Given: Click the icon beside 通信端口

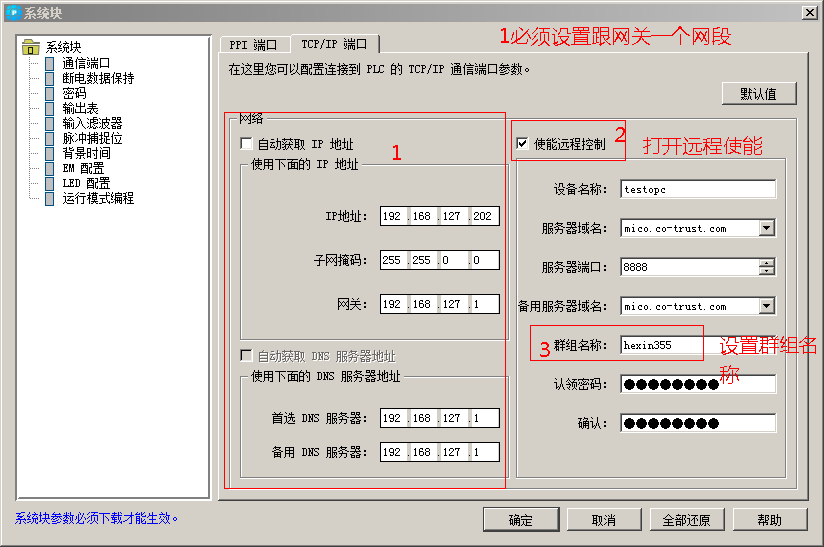Looking at the screenshot, I should pyautogui.click(x=49, y=64).
